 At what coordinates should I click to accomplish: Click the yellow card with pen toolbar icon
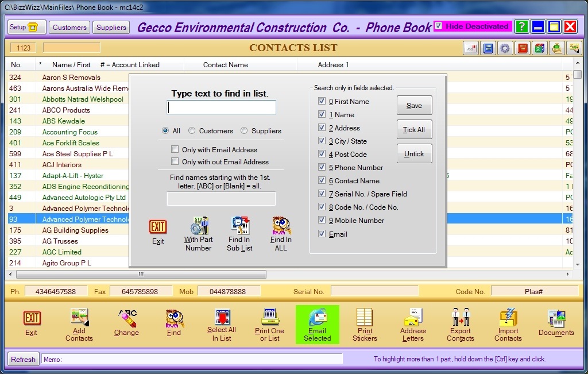coord(574,48)
